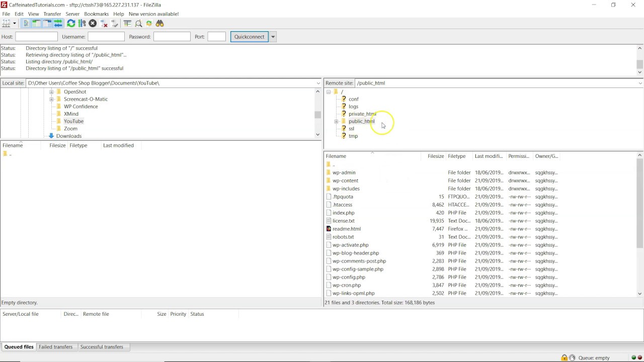
Task: Open the Remote site path dropdown
Action: click(x=640, y=83)
